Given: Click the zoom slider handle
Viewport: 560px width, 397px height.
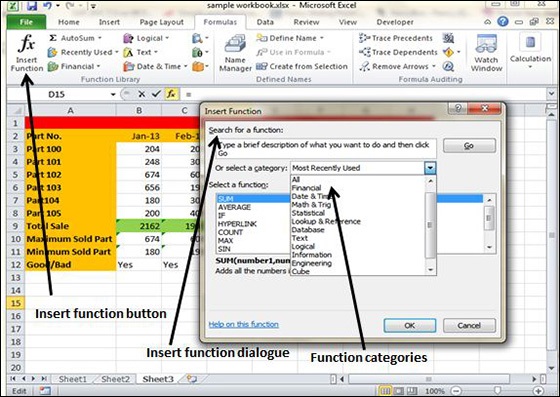Looking at the screenshot, I should (497, 391).
